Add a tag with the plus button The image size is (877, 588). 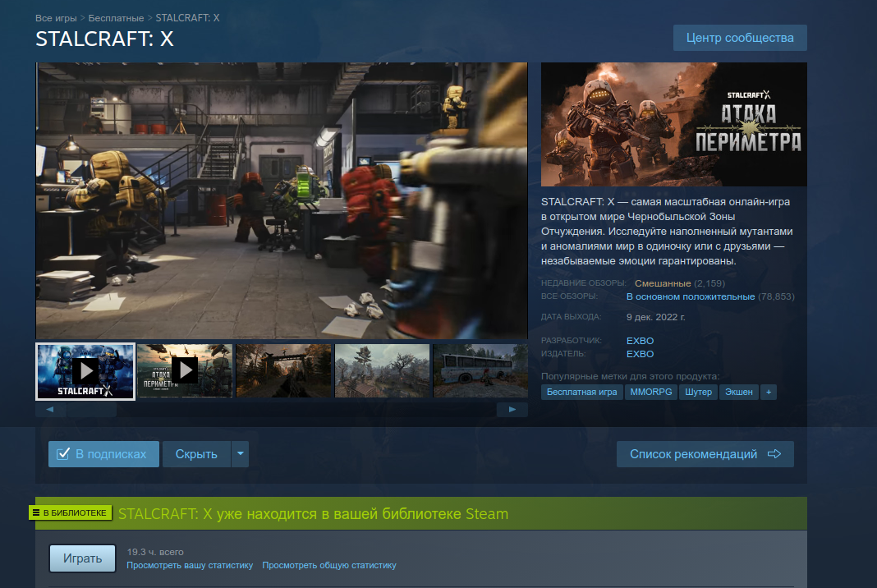[x=769, y=393]
